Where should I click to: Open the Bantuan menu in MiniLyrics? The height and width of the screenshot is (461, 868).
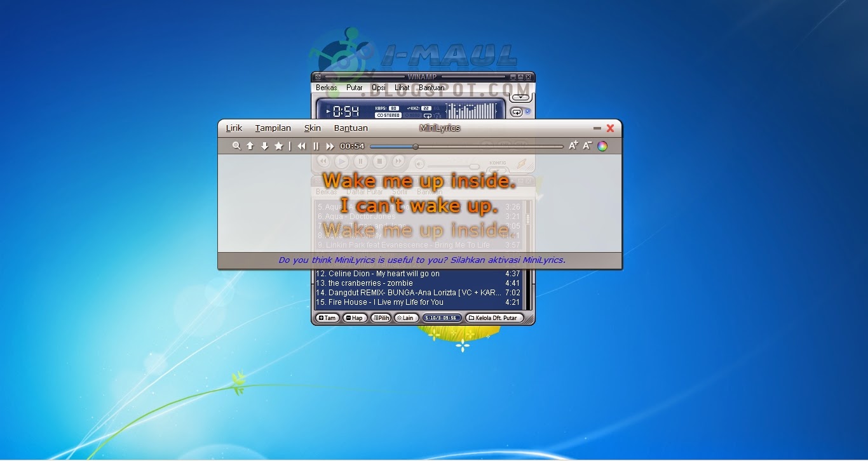coord(351,128)
